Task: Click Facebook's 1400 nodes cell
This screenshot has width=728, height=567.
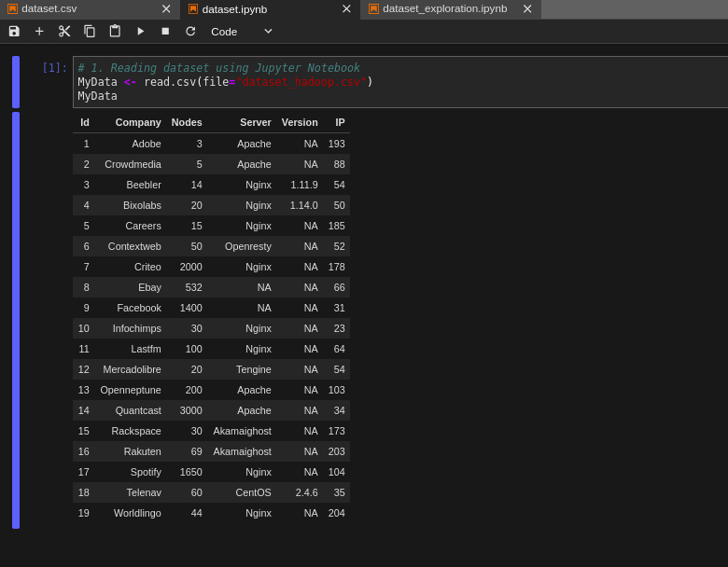Action: 190,308
